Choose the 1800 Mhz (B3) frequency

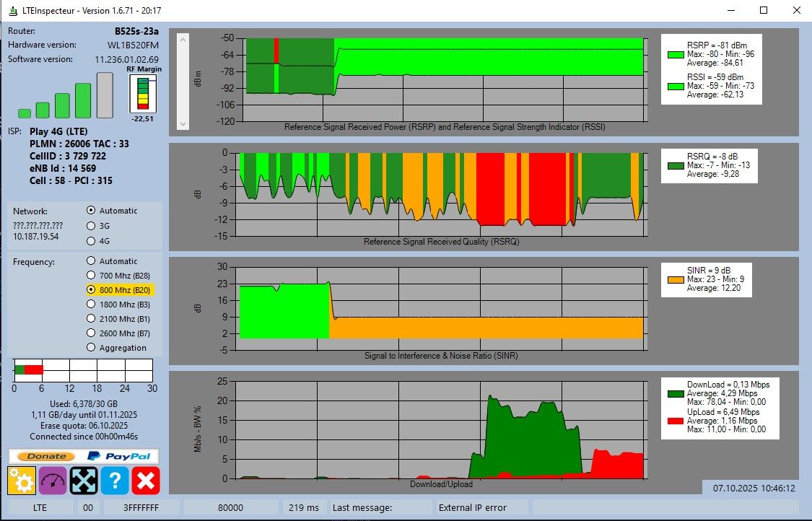[91, 304]
